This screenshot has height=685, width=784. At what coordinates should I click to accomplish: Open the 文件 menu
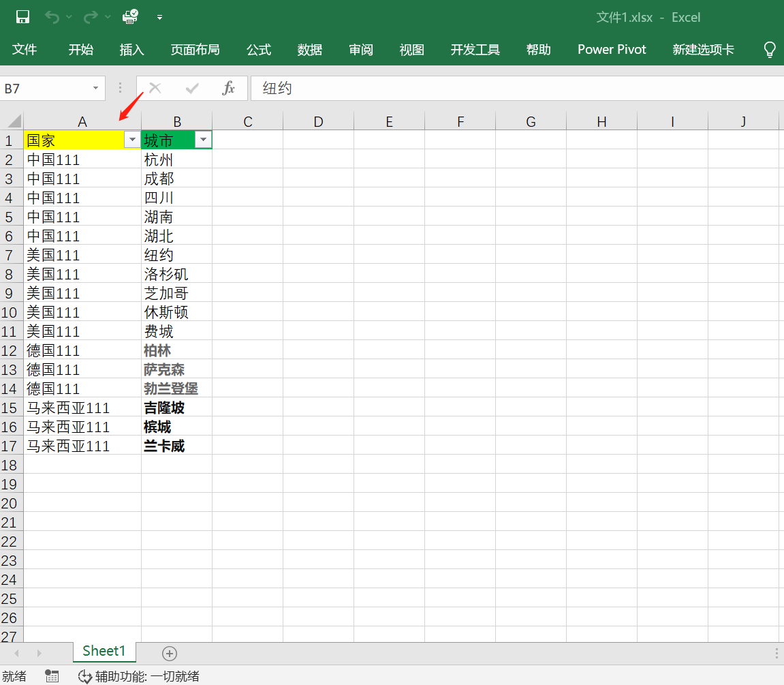pyautogui.click(x=25, y=50)
